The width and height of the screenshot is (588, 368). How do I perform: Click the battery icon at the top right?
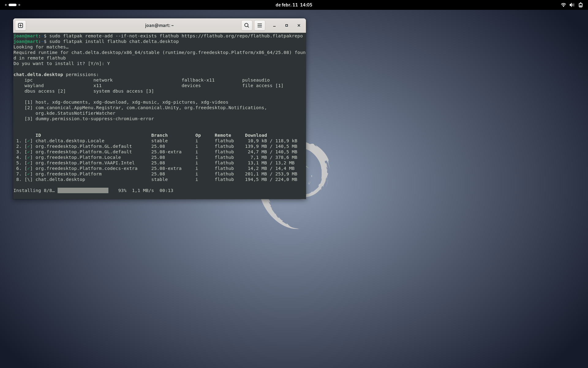point(580,5)
